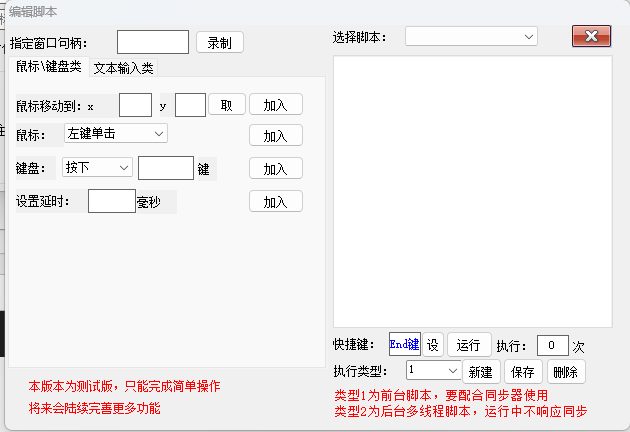Click the 指定窗口句柄 input field
Screen dimensions: 630x432
(x=153, y=42)
